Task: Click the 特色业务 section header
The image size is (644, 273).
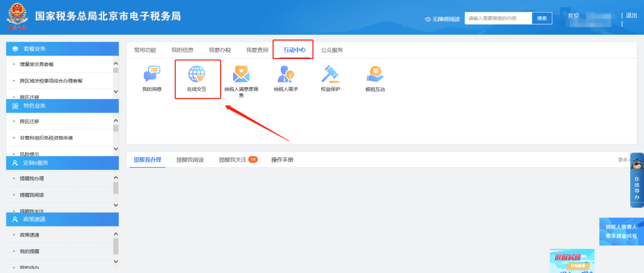Action: 63,106
